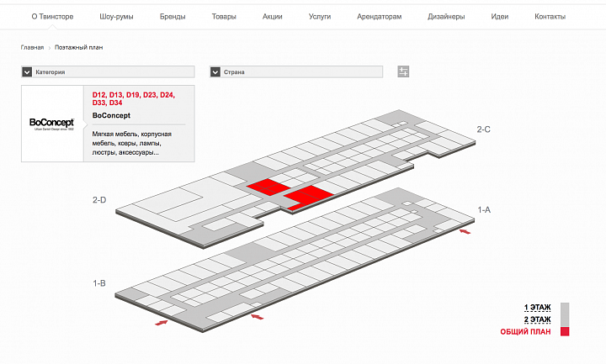Image resolution: width=606 pixels, height=364 pixels.
Task: Select Товары in the navigation bar
Action: [x=224, y=17]
